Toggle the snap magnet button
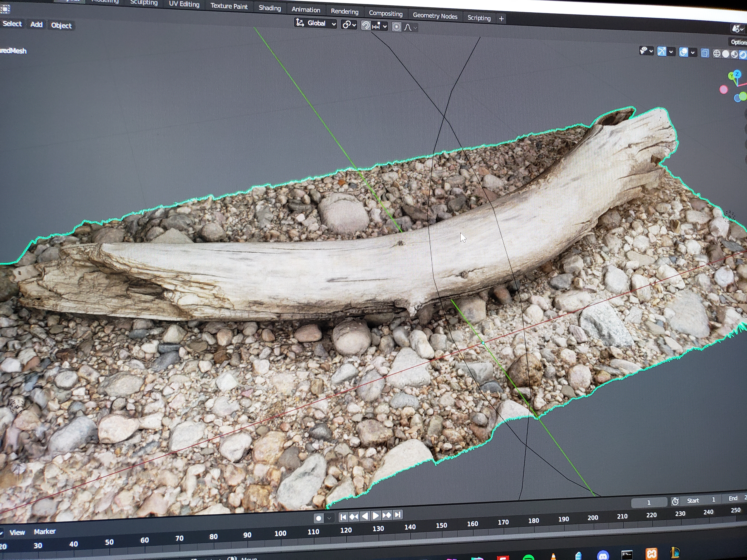 point(366,26)
